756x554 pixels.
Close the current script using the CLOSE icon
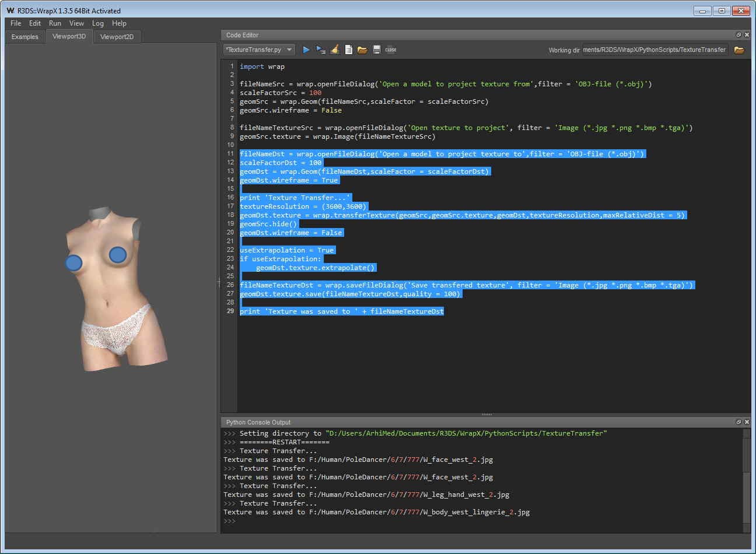tap(391, 50)
